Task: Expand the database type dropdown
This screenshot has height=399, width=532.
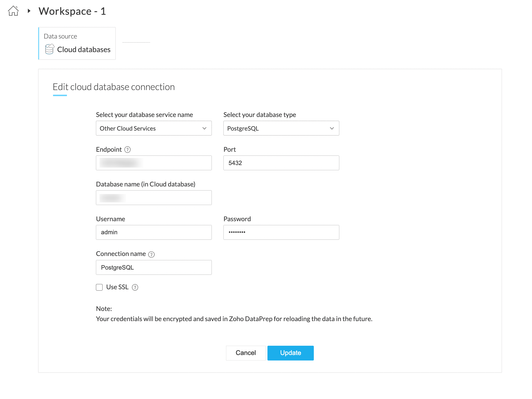Action: pyautogui.click(x=281, y=128)
